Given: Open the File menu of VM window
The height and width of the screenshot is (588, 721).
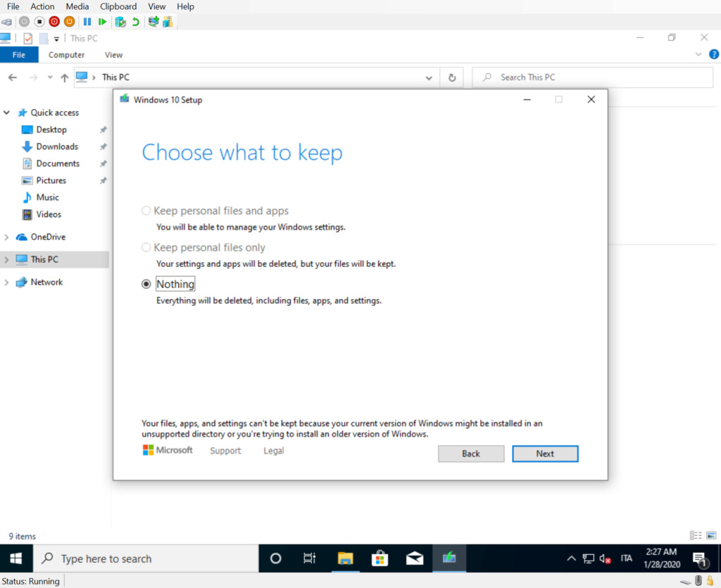Looking at the screenshot, I should click(x=13, y=6).
